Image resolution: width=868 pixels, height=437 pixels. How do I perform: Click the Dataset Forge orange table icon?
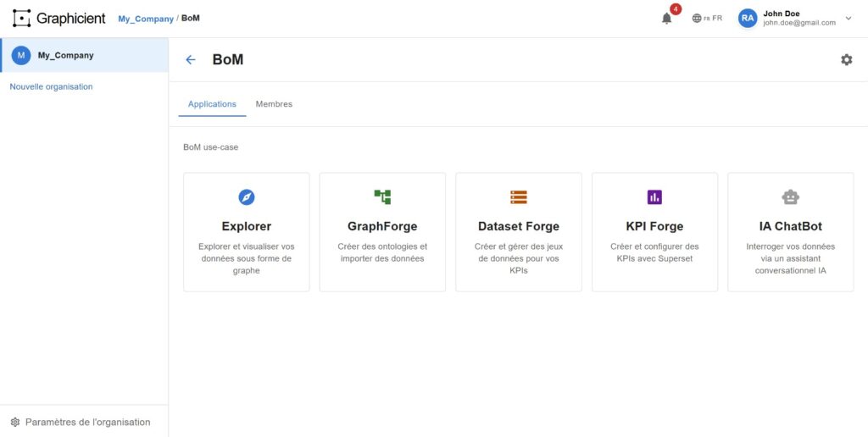click(519, 197)
